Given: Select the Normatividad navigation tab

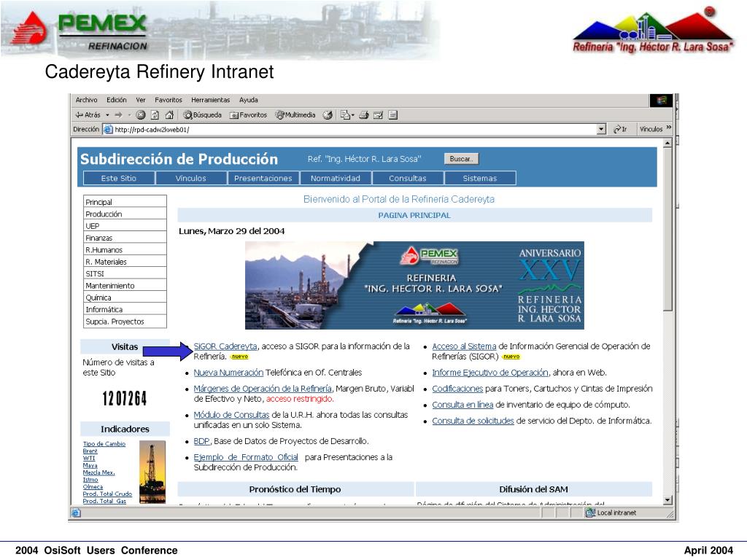Looking at the screenshot, I should tap(336, 178).
